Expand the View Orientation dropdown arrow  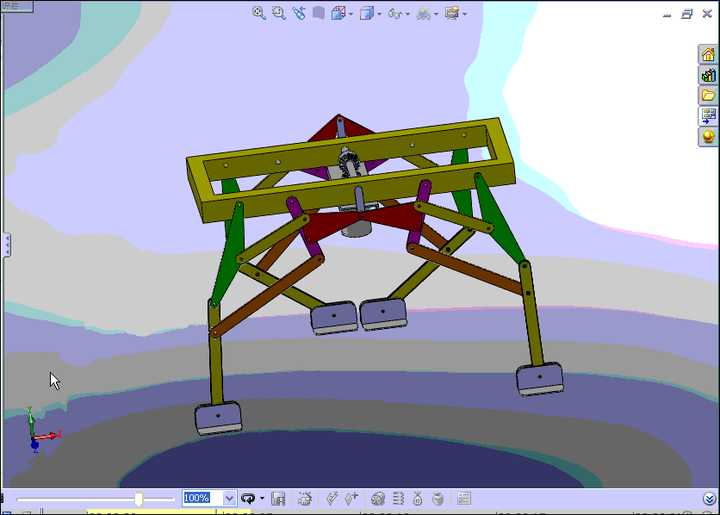pyautogui.click(x=351, y=14)
